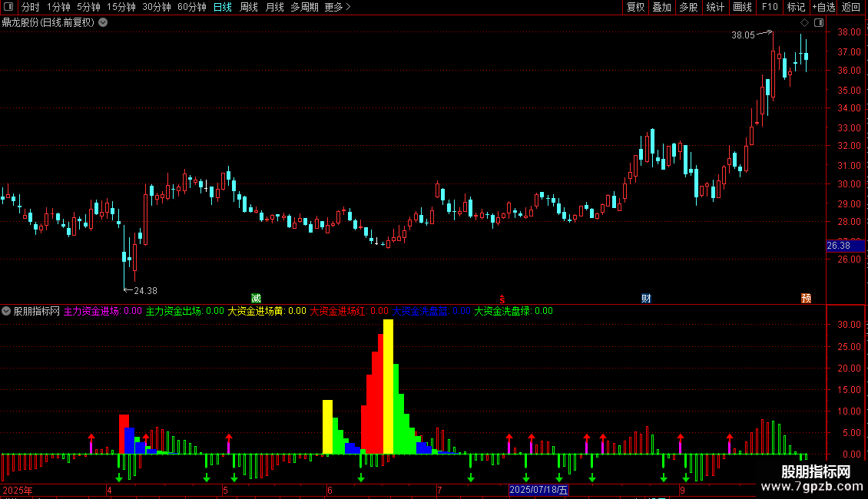The width and height of the screenshot is (868, 499).
Task: Click the diamond icon above chart
Action: coord(804,23)
